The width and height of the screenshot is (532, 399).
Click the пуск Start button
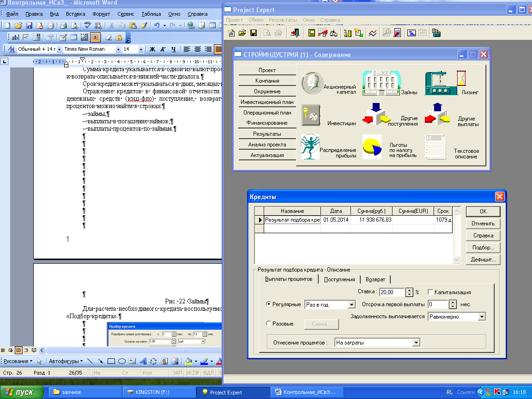(22, 392)
